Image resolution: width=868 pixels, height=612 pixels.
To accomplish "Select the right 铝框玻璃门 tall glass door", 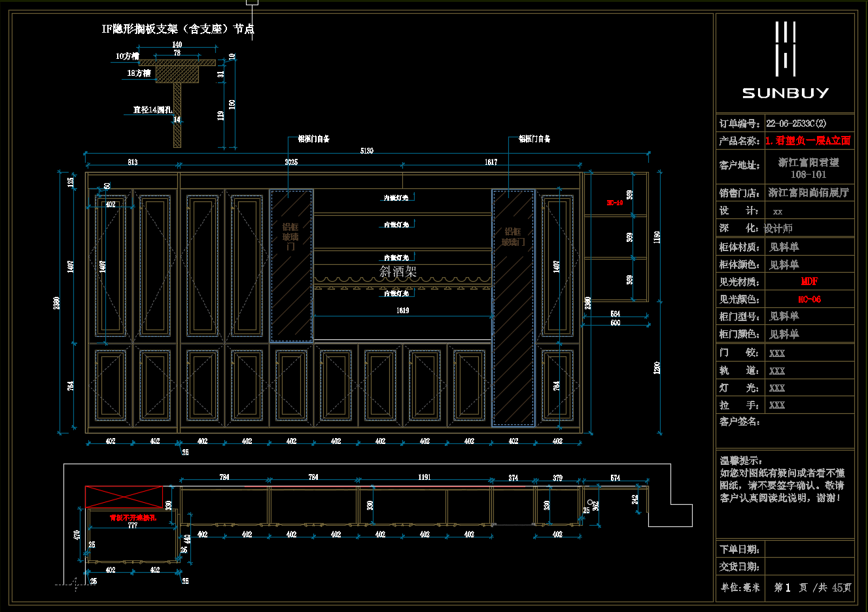I will click(x=513, y=307).
